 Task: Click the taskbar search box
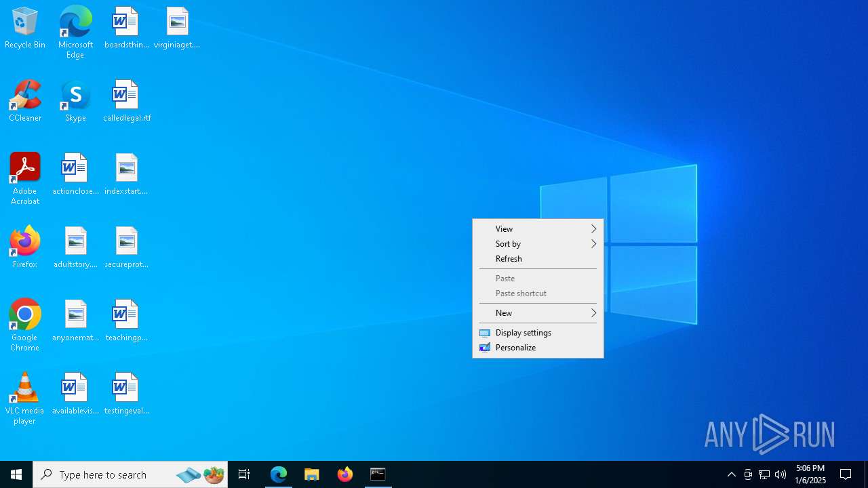pyautogui.click(x=130, y=474)
